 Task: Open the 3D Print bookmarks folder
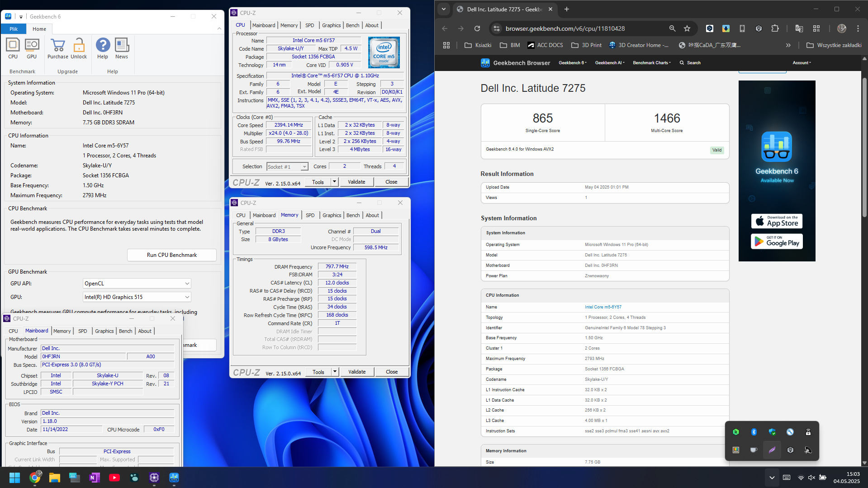coord(587,45)
